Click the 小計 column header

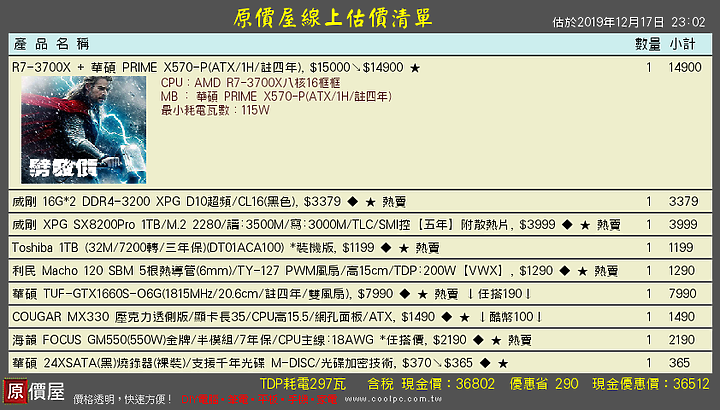[682, 44]
